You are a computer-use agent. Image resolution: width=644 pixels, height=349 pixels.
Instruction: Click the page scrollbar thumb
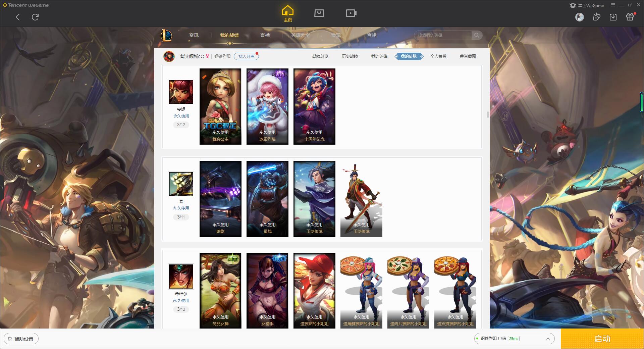488,114
